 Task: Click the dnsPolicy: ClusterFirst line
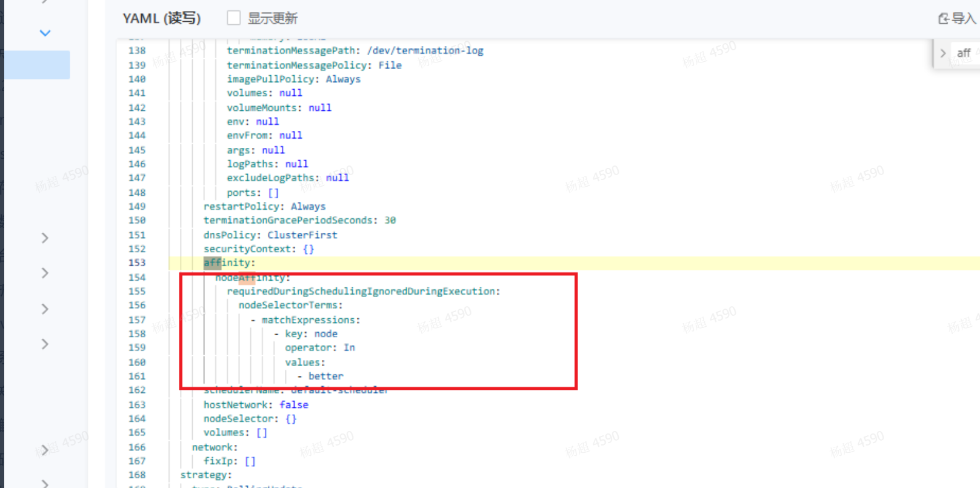[x=270, y=235]
